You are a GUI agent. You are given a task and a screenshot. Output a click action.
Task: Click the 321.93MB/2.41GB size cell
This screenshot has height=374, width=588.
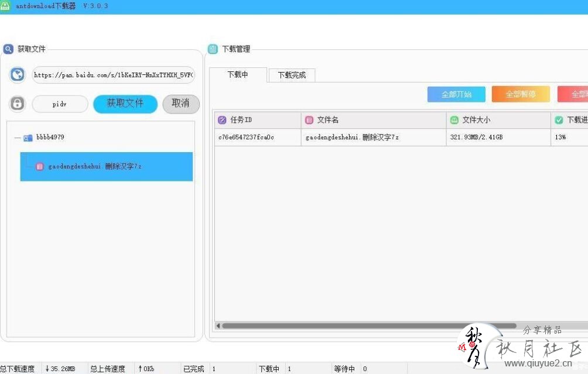click(x=498, y=137)
